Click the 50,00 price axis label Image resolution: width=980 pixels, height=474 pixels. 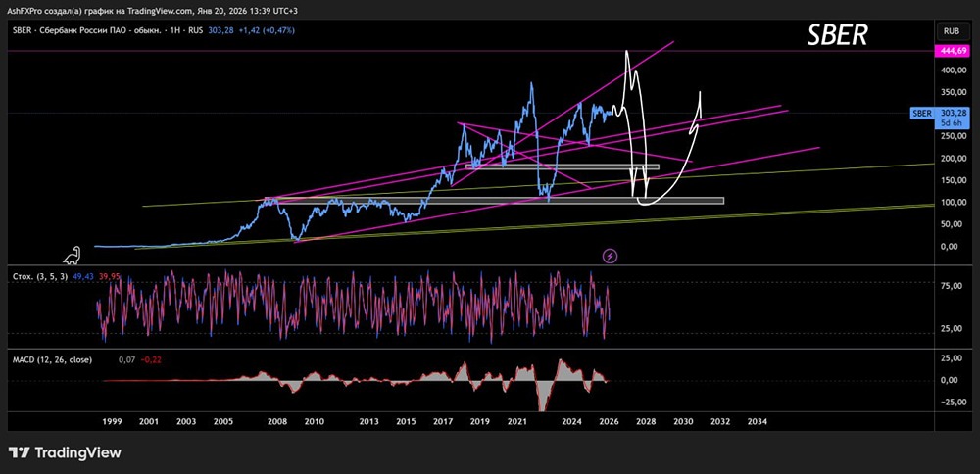pos(953,224)
